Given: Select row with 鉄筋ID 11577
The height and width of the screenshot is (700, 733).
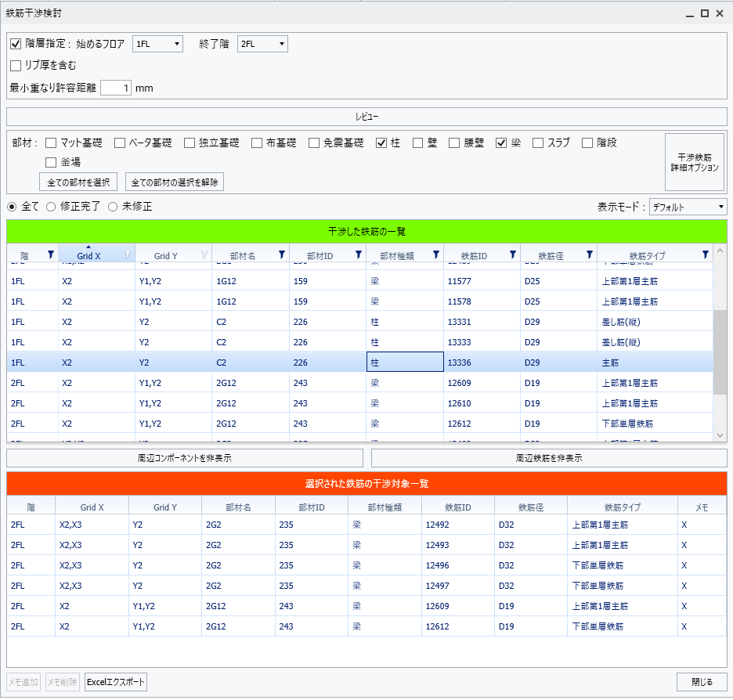Looking at the screenshot, I should pos(360,281).
